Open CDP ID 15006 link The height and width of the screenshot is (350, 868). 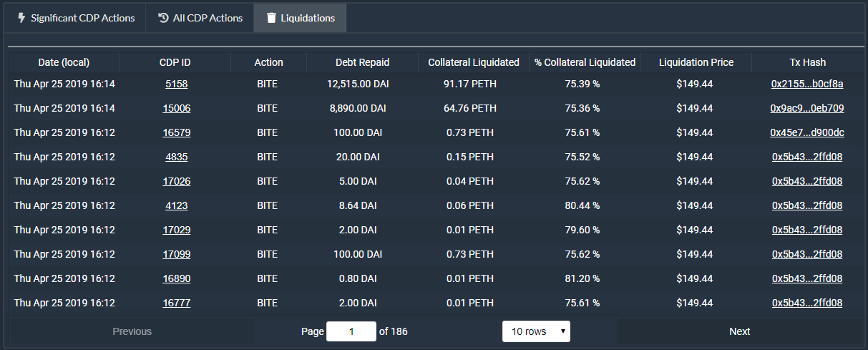click(x=176, y=108)
